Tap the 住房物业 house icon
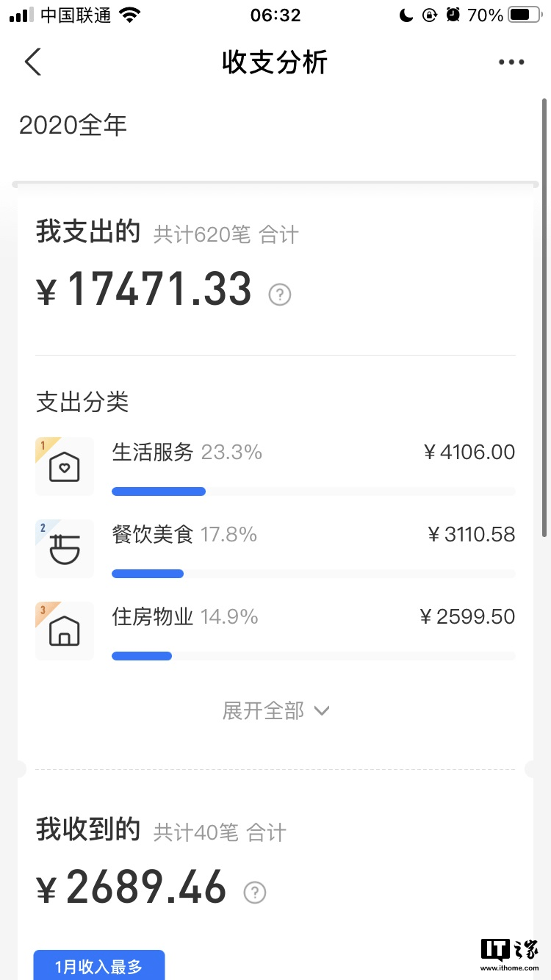The image size is (551, 980). (x=65, y=631)
